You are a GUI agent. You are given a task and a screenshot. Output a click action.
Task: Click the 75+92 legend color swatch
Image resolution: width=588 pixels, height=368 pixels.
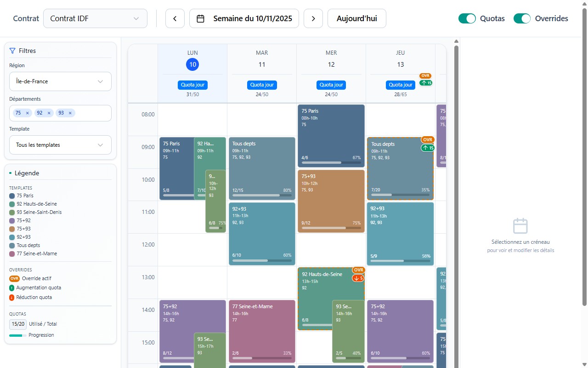(12, 220)
